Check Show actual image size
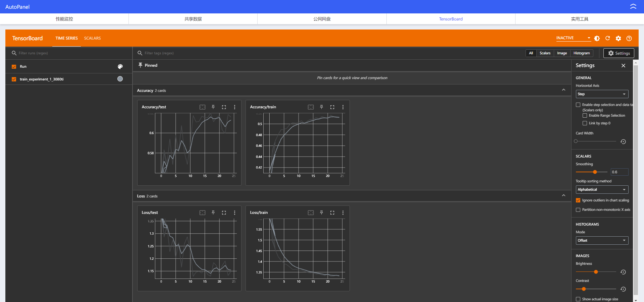Viewport: 644px width, 302px height. coord(578,299)
